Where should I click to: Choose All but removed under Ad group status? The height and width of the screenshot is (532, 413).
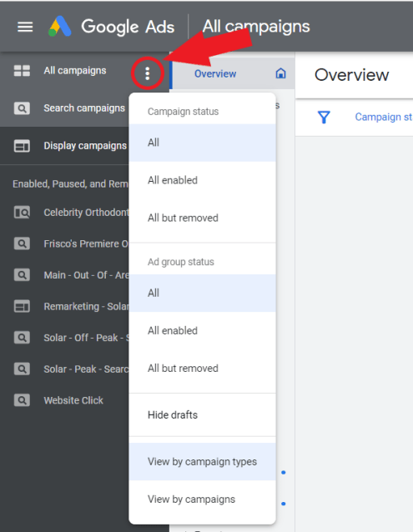tap(202, 369)
